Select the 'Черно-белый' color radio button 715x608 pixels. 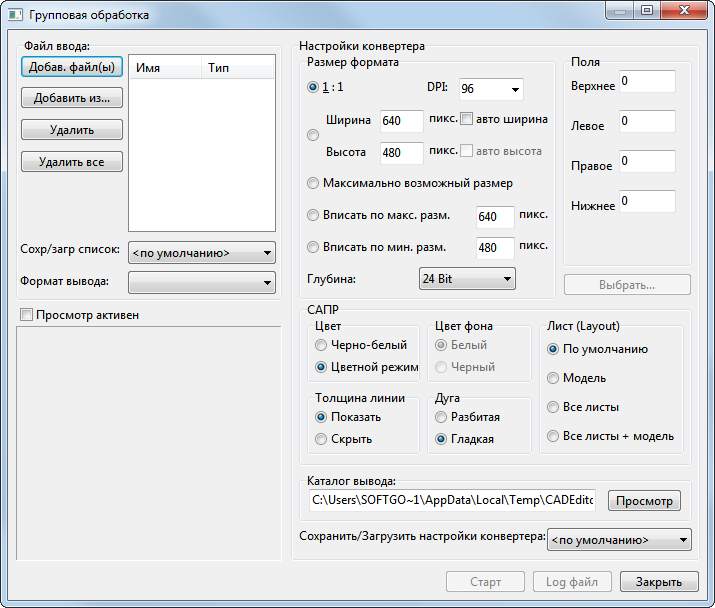321,345
